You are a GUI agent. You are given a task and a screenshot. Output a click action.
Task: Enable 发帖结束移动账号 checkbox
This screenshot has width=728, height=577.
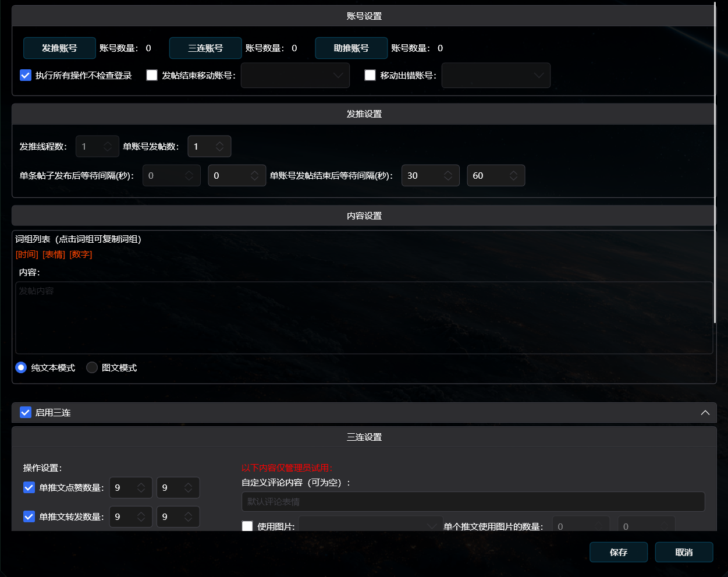152,75
